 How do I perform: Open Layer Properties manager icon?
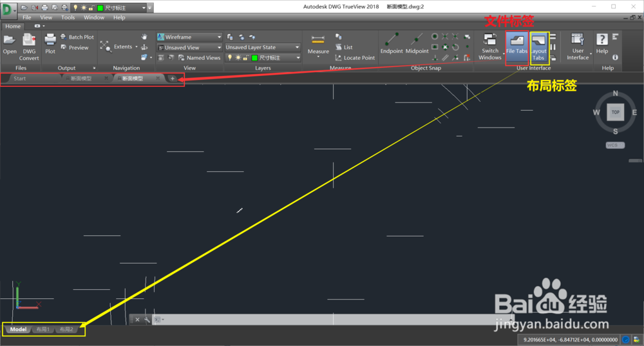tap(230, 37)
